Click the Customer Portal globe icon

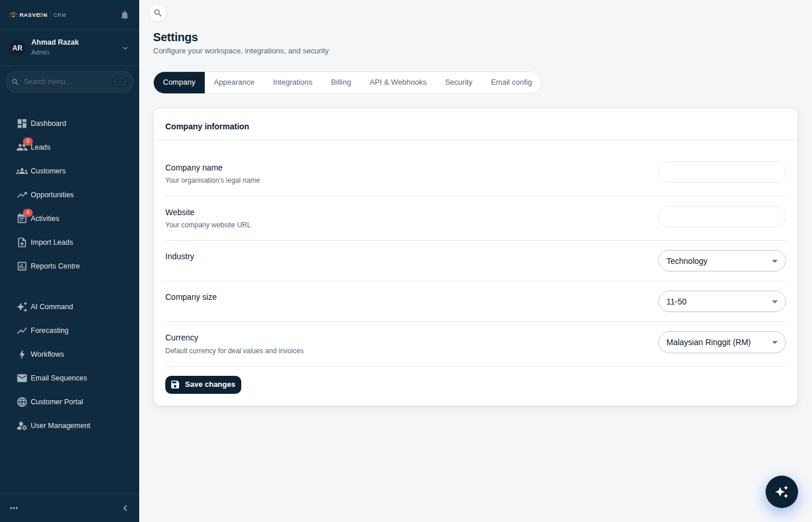[x=22, y=402]
